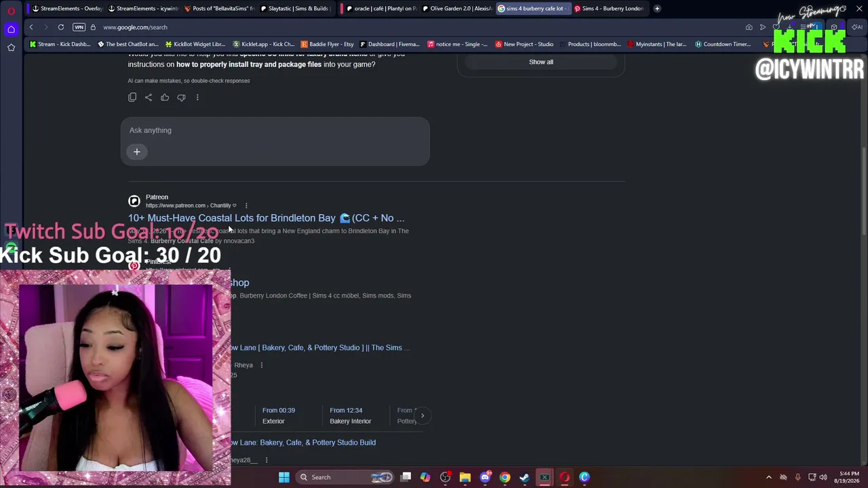Image resolution: width=868 pixels, height=488 pixels.
Task: Open the Myinstants bookmark
Action: tap(657, 44)
